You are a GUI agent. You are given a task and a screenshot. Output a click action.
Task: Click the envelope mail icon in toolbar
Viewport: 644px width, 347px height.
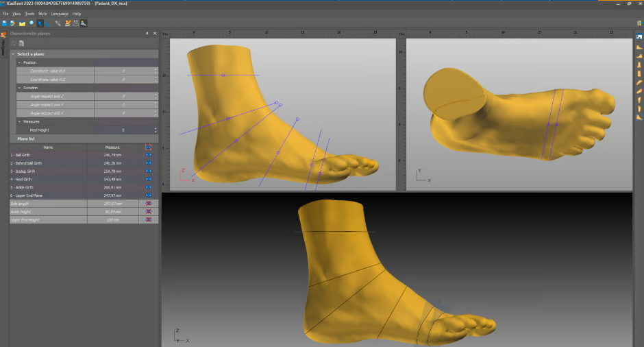coord(22,23)
